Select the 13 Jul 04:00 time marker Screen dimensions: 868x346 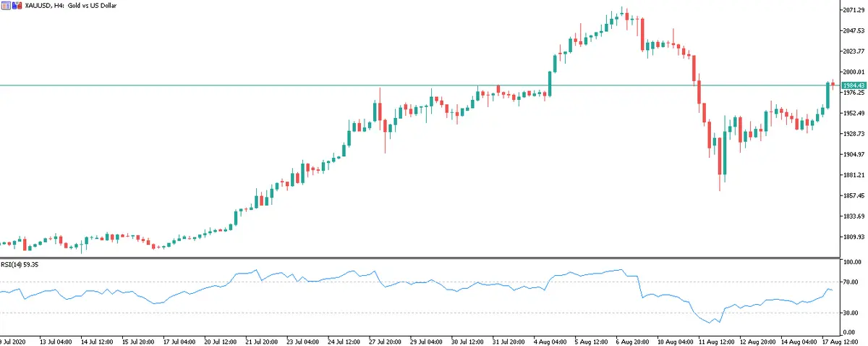(54, 340)
